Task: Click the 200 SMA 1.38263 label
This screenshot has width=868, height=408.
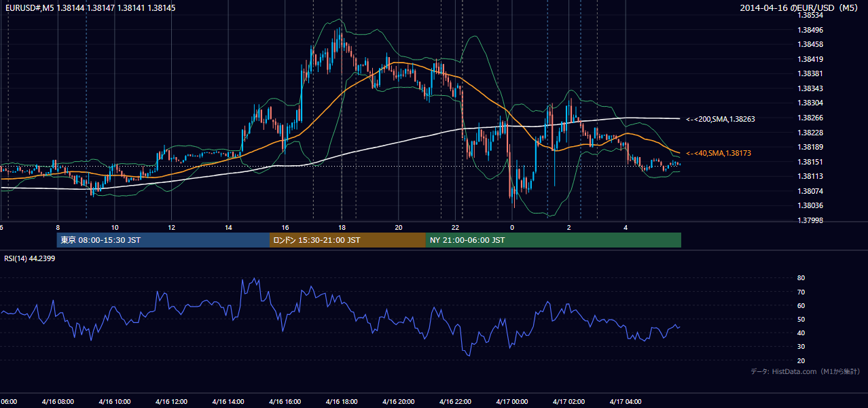Action: tap(721, 119)
